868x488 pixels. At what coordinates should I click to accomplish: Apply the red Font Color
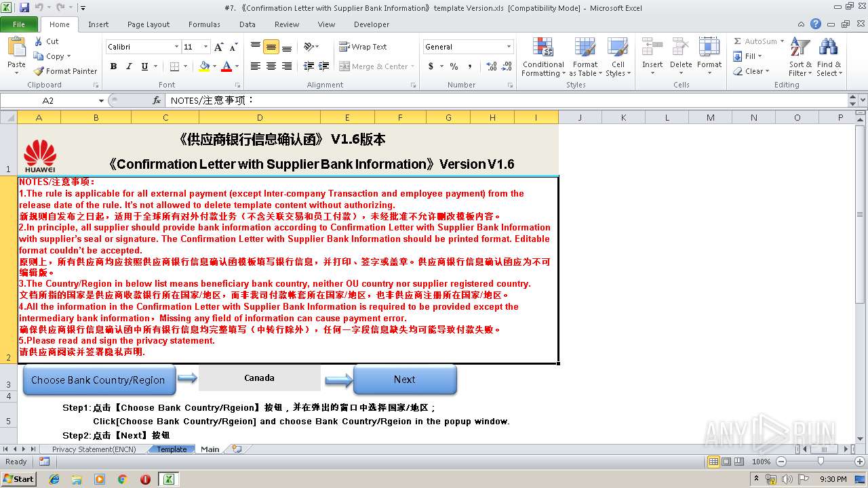pyautogui.click(x=226, y=66)
